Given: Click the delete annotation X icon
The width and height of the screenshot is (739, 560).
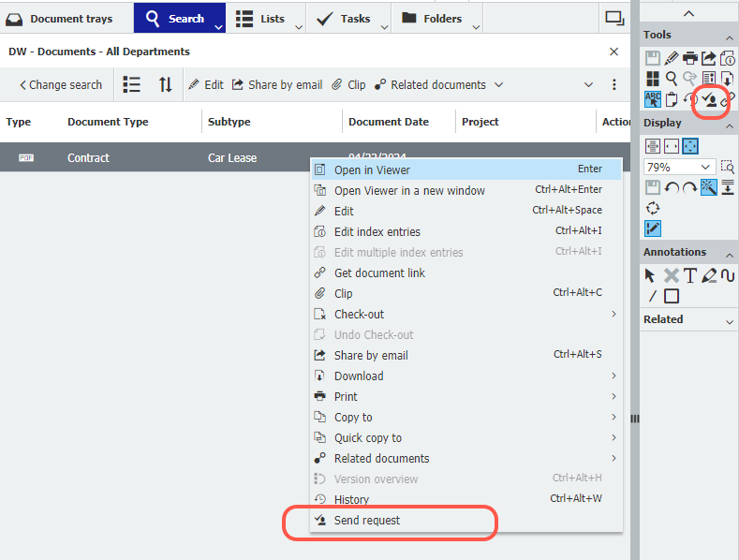Looking at the screenshot, I should tap(672, 275).
